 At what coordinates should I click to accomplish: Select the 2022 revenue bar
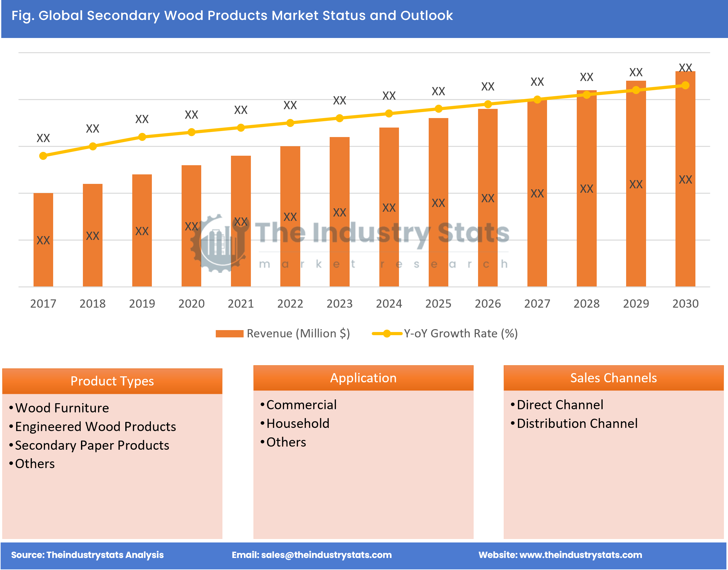[x=290, y=216]
